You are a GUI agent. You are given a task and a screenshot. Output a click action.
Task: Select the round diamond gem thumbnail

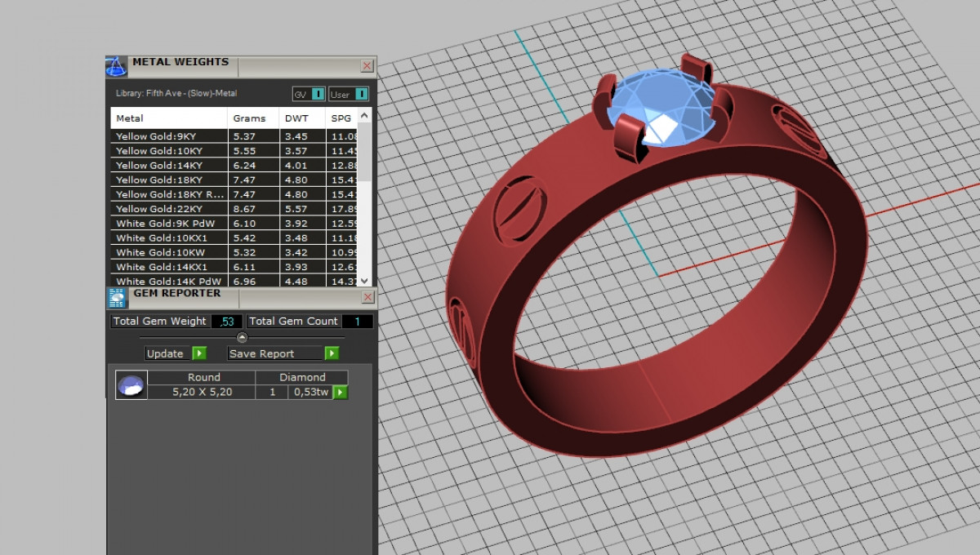131,384
